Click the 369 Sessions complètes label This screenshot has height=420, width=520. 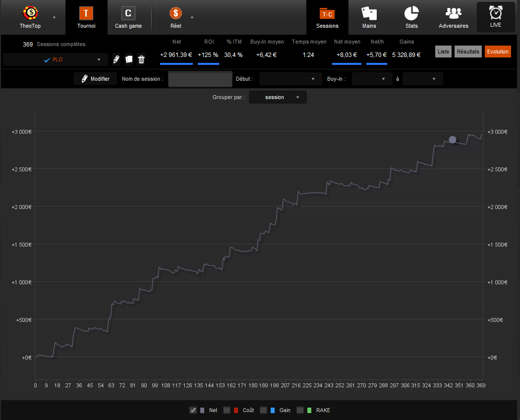pos(54,45)
